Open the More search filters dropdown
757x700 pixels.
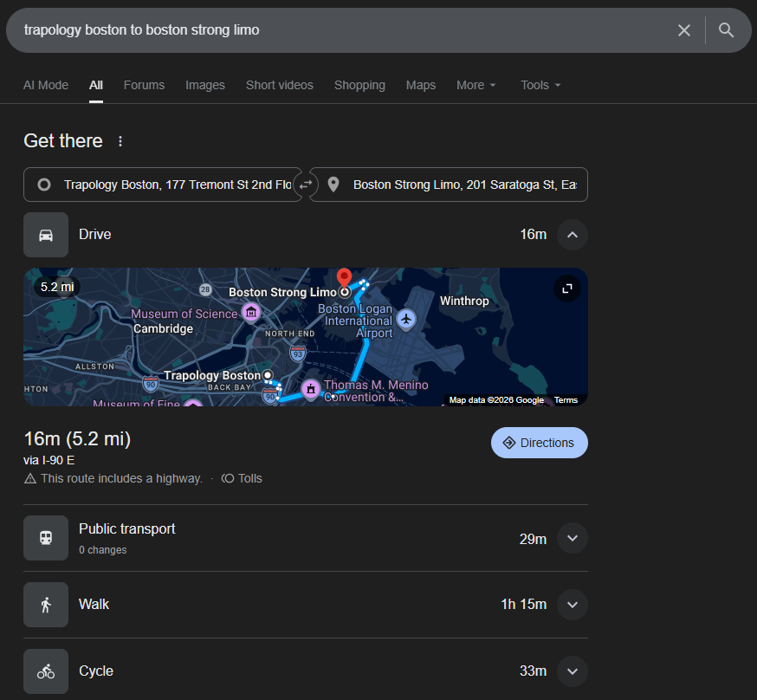point(476,85)
